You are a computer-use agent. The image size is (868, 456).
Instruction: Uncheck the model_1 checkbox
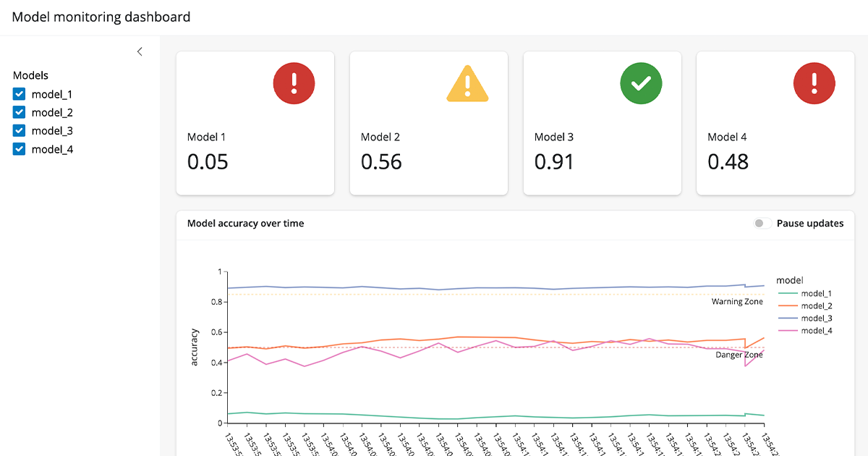[x=20, y=94]
